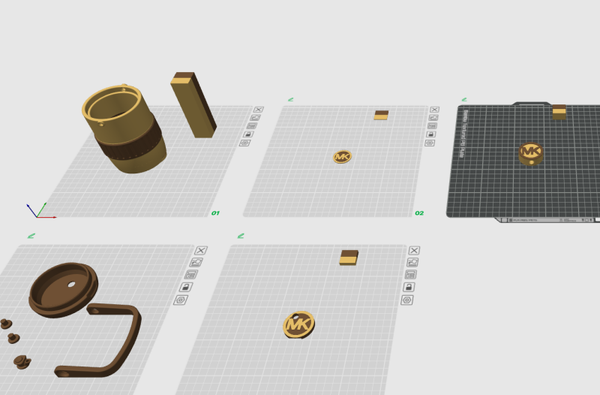Image resolution: width=600 pixels, height=395 pixels.
Task: Select the brown round lid model
Action: pos(64,289)
